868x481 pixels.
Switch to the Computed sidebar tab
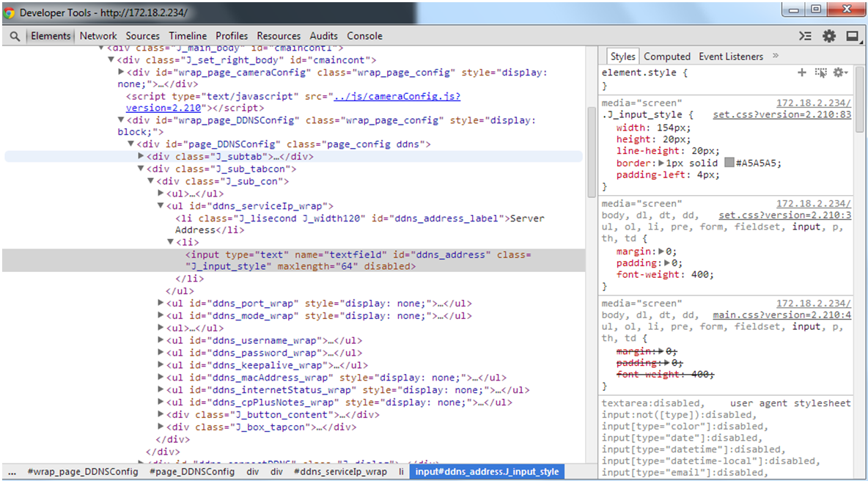pyautogui.click(x=667, y=56)
